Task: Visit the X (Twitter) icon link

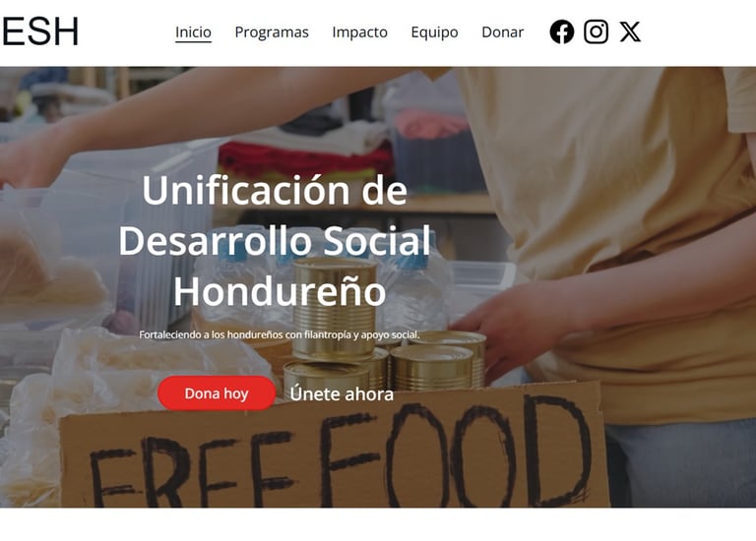Action: pos(630,31)
